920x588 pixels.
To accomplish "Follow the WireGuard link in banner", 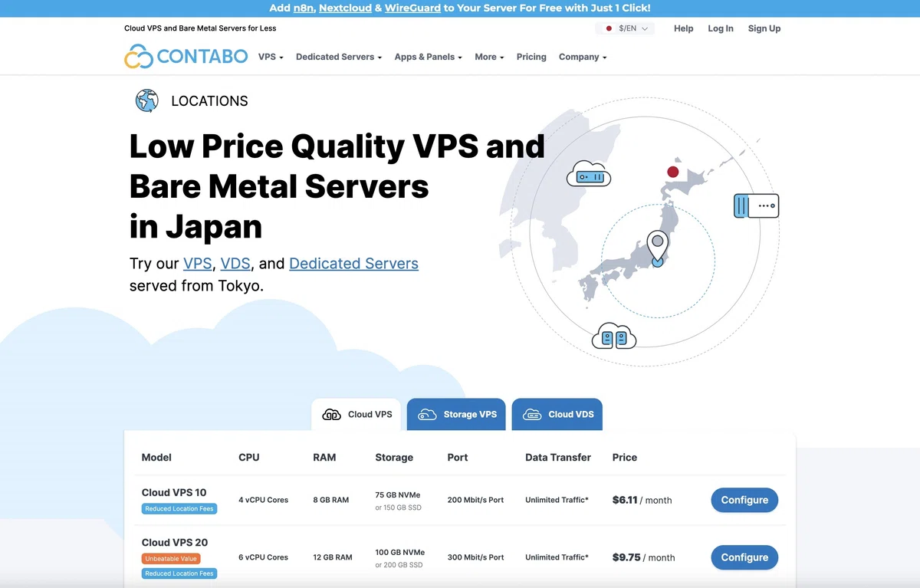I will pos(412,8).
